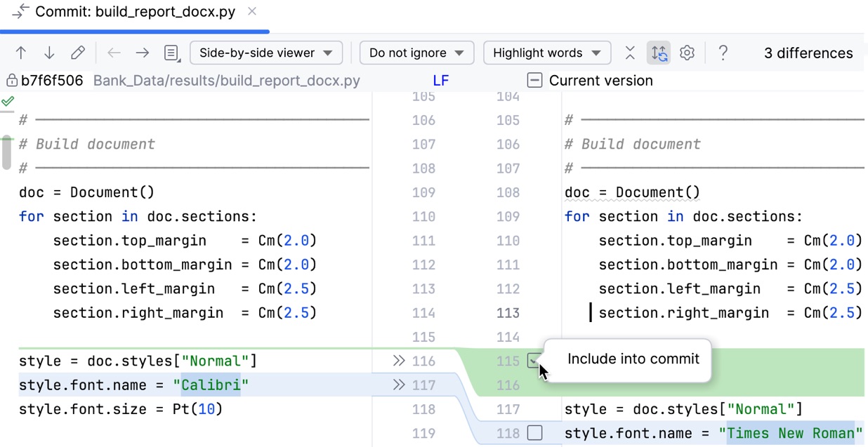Click the Bank_Data/results/build_report_docx.py path

[x=227, y=81]
